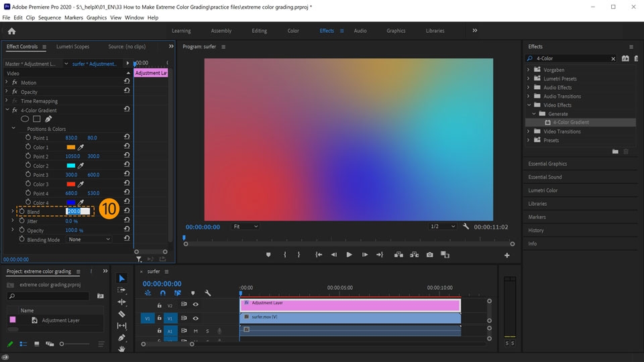
Task: Switch to the Color workspace tab
Action: [x=293, y=31]
